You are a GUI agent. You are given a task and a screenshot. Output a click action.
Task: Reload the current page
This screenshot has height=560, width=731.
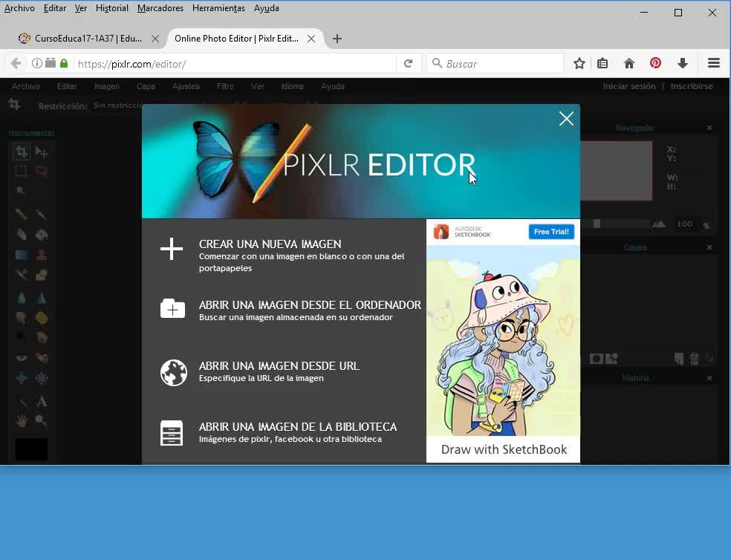[x=408, y=64]
